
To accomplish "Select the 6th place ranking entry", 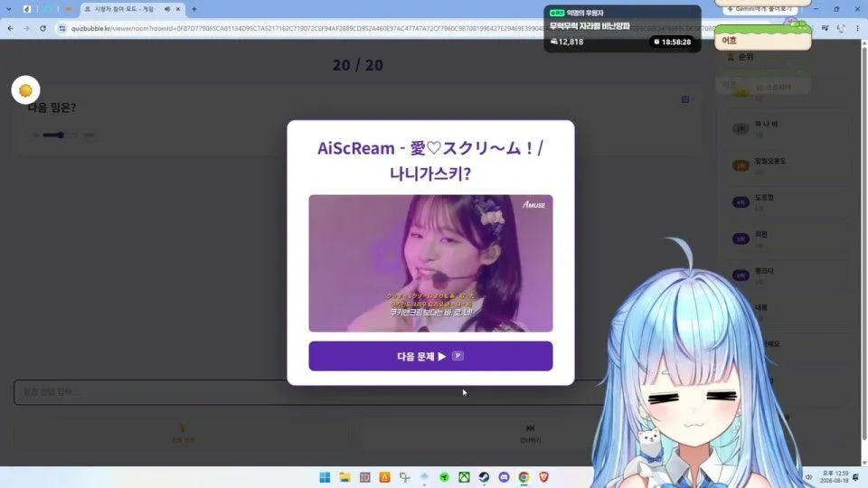I will pos(784,275).
